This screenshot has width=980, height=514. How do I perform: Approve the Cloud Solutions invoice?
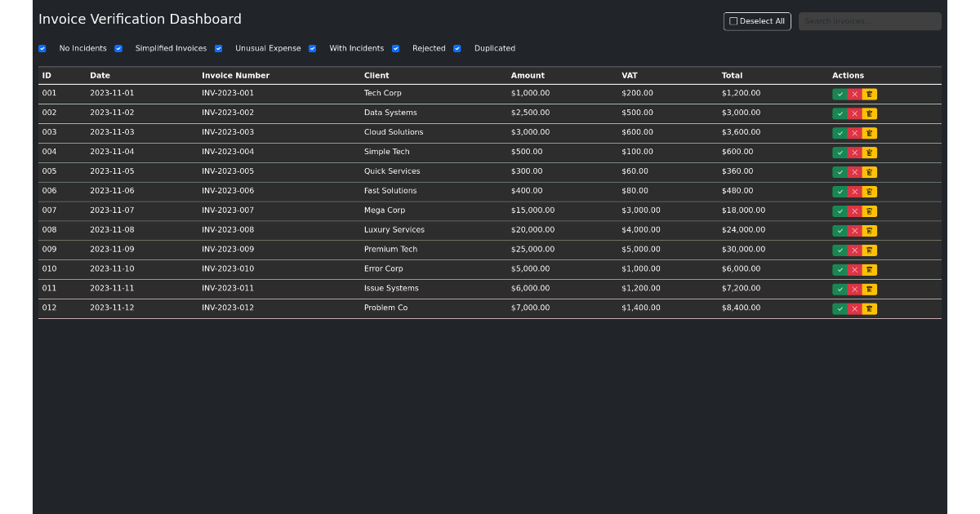click(840, 133)
